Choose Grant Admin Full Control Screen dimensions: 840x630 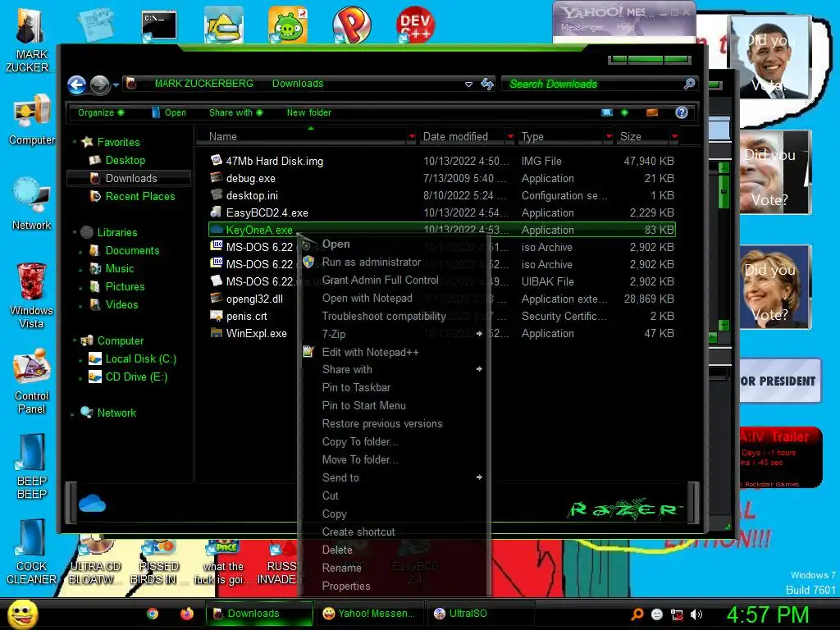coord(380,281)
